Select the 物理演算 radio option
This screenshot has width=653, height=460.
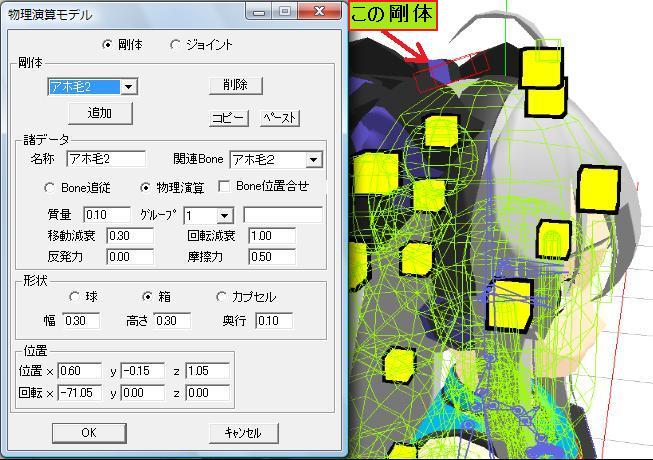(x=145, y=188)
